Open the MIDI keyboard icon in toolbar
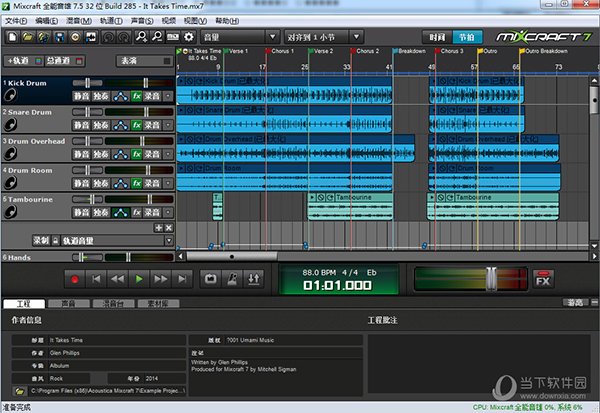600x413 pixels. click(x=173, y=37)
